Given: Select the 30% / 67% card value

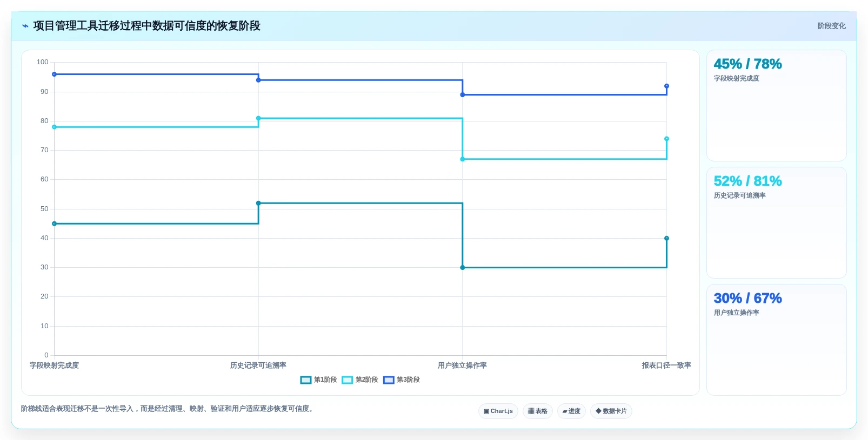Looking at the screenshot, I should click(x=747, y=298).
